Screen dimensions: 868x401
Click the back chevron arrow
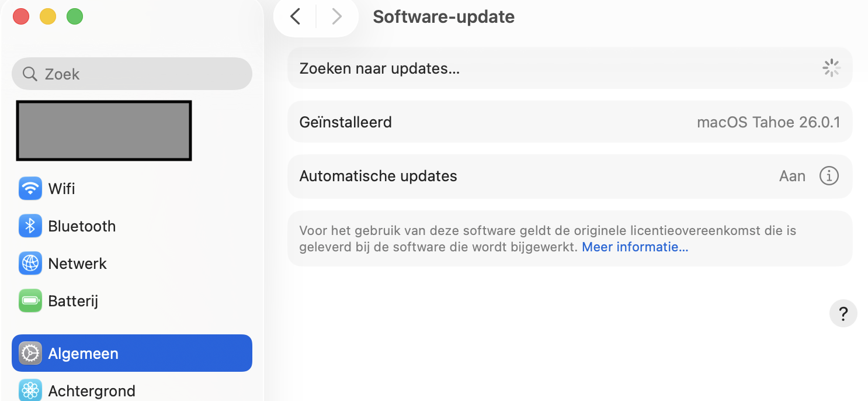tap(294, 16)
